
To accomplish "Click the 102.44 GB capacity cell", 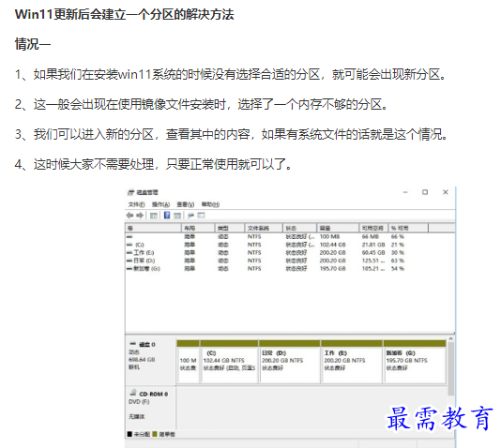I will [x=333, y=245].
